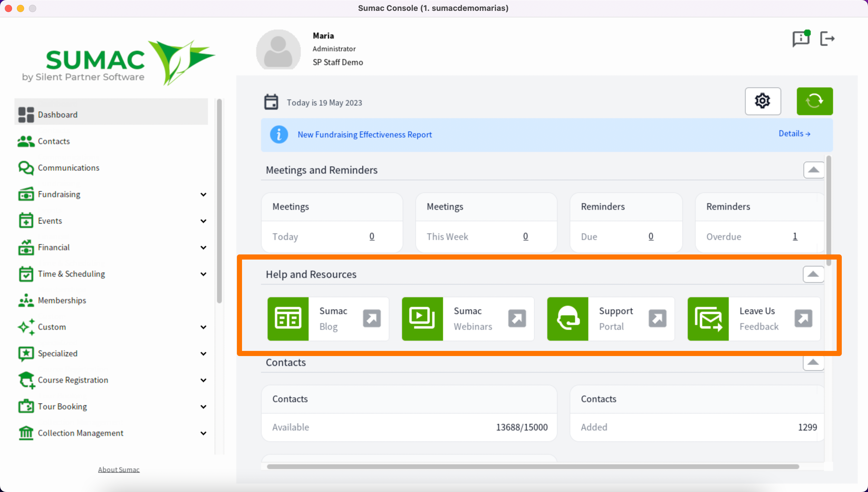Click the Collection Management museum icon

(x=26, y=433)
